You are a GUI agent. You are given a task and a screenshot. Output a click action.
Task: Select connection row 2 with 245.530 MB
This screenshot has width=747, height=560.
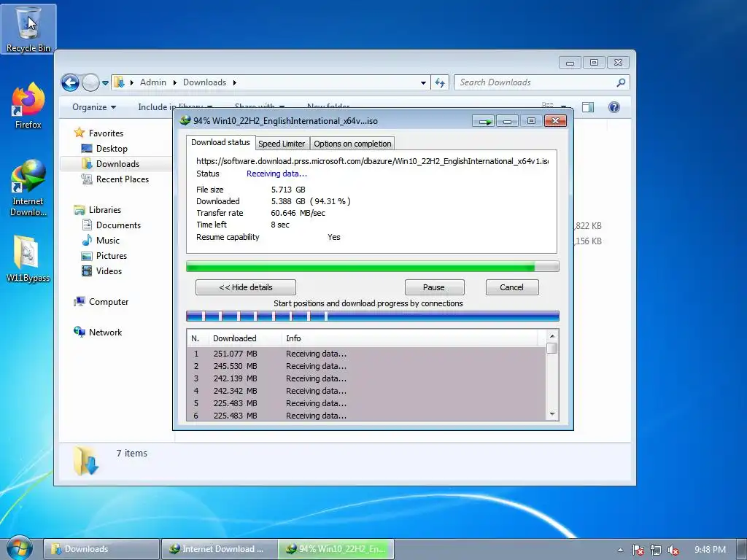[366, 366]
